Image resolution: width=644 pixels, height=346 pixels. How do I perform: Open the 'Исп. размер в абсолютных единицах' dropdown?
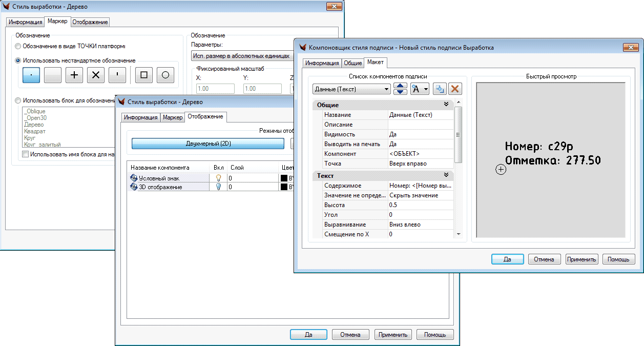(241, 56)
